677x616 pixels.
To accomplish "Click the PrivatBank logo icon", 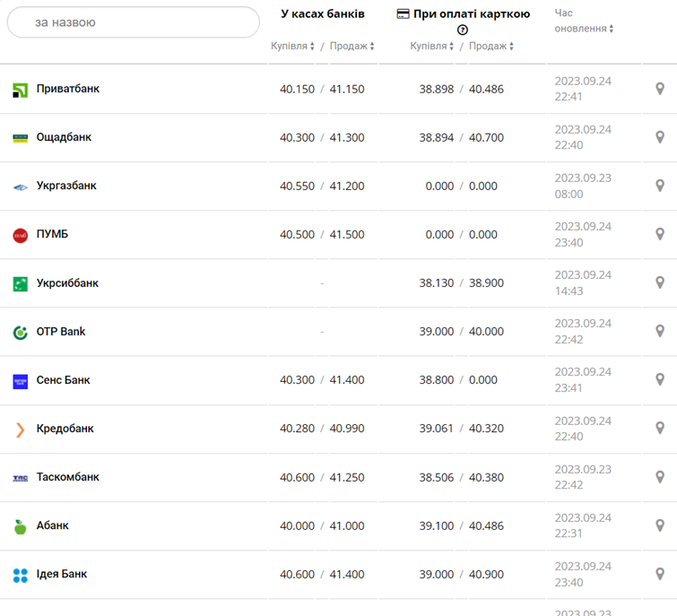I will [x=20, y=90].
